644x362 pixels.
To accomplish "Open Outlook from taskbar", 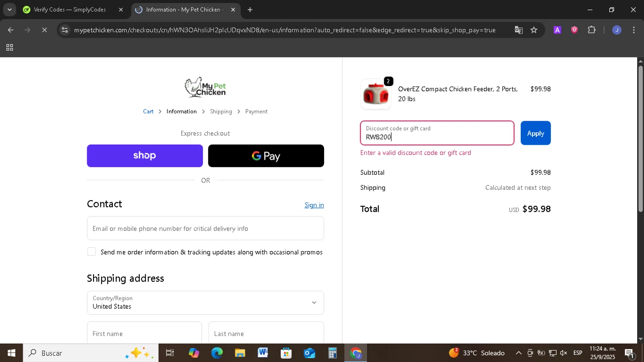I will [x=309, y=353].
